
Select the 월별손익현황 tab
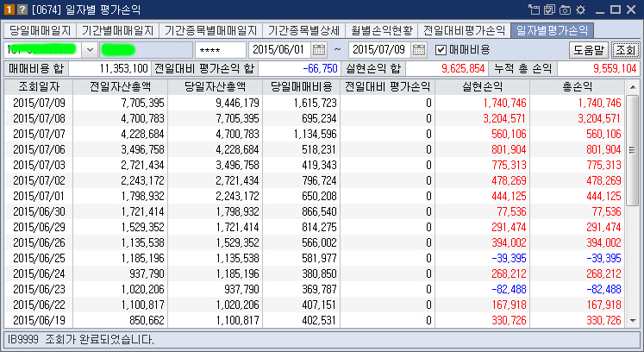pos(382,30)
